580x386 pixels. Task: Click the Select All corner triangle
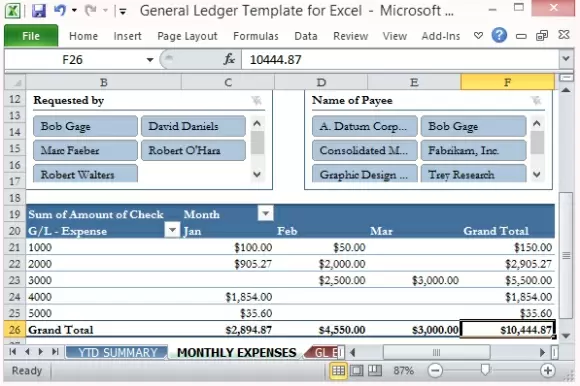15,82
